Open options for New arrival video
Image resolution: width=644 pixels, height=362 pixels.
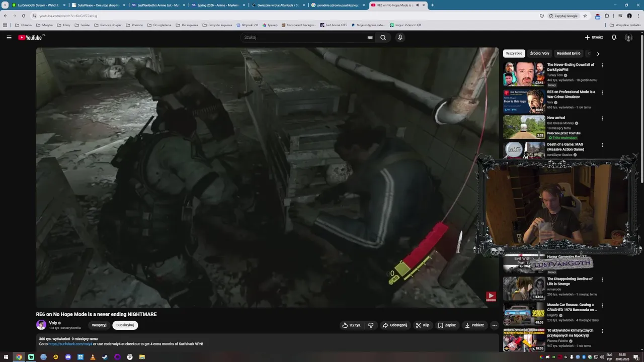coord(602,118)
